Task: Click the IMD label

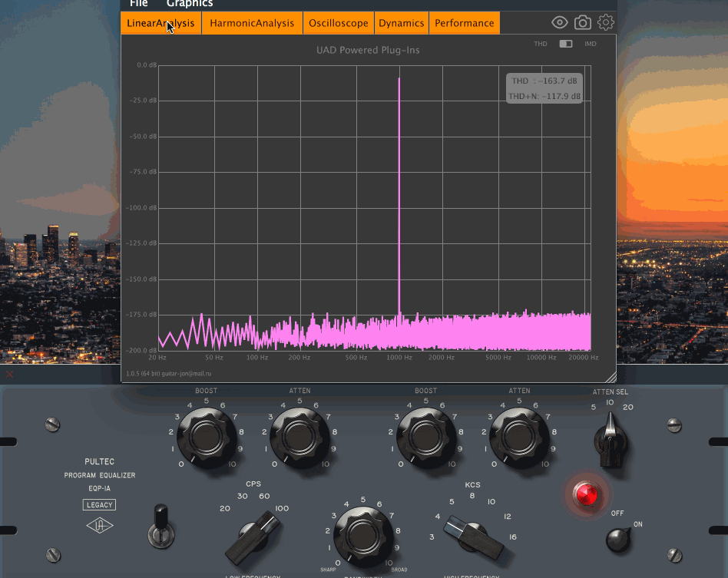Action: tap(590, 44)
